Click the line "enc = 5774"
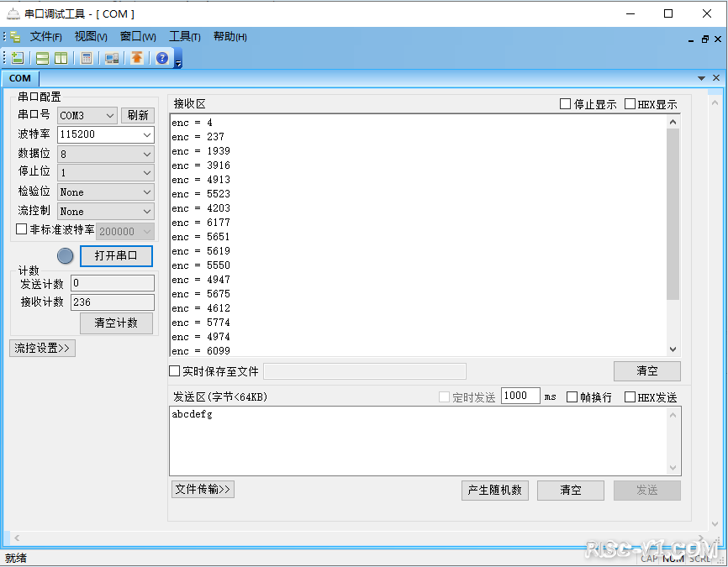Image resolution: width=728 pixels, height=567 pixels. [201, 323]
